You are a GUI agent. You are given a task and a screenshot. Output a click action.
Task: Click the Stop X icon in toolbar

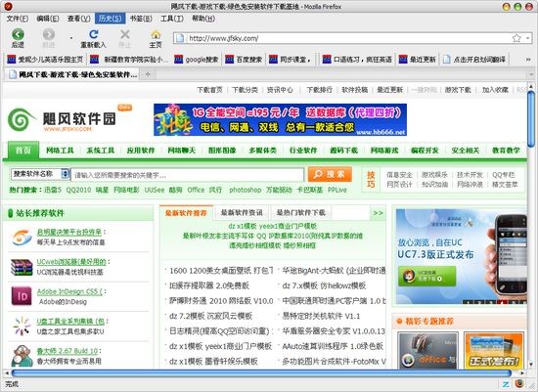click(125, 34)
